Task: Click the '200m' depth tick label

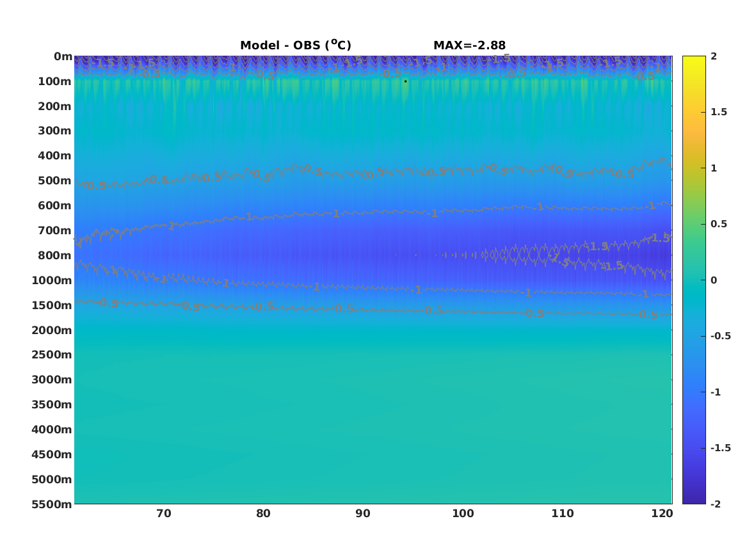Action: tap(54, 106)
